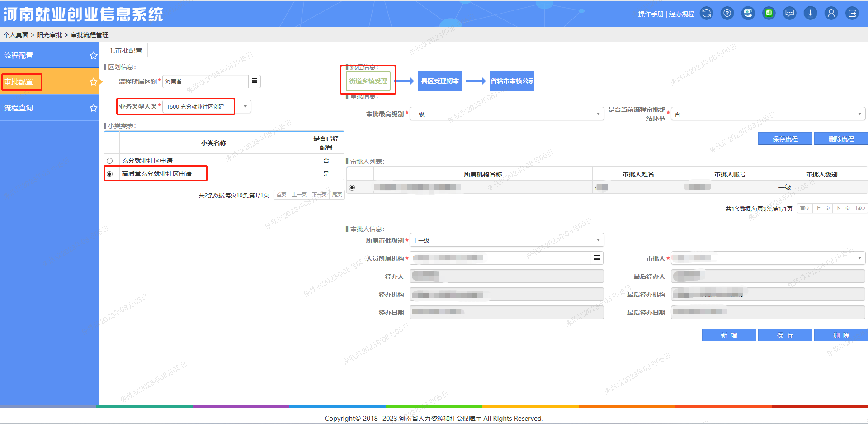The height and width of the screenshot is (424, 868).
Task: Star the 流程查询 sidebar item
Action: 93,108
